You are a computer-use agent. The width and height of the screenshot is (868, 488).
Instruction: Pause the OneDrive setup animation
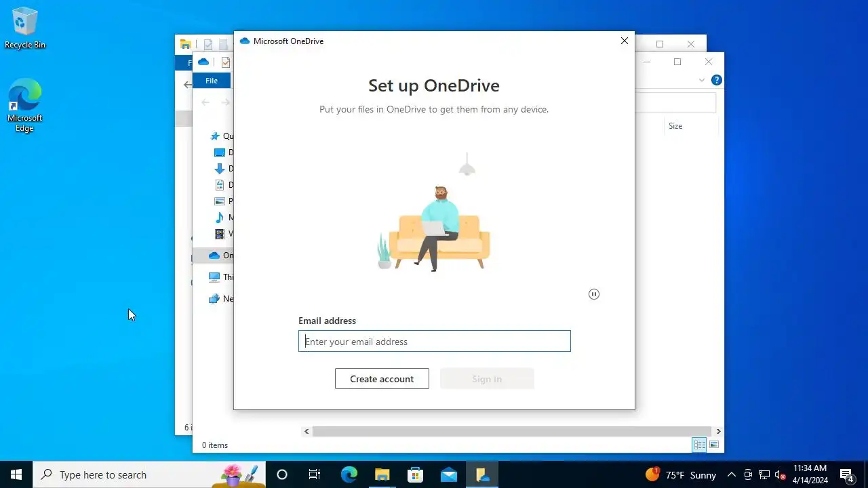(x=594, y=294)
